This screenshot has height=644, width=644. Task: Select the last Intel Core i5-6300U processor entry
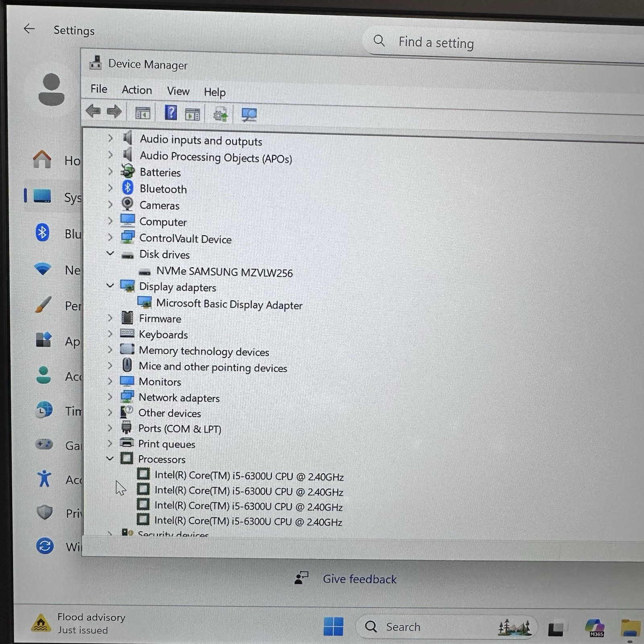(248, 521)
